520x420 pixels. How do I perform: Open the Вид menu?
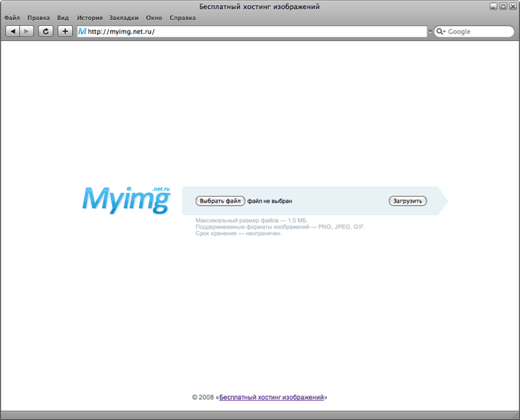(x=63, y=17)
